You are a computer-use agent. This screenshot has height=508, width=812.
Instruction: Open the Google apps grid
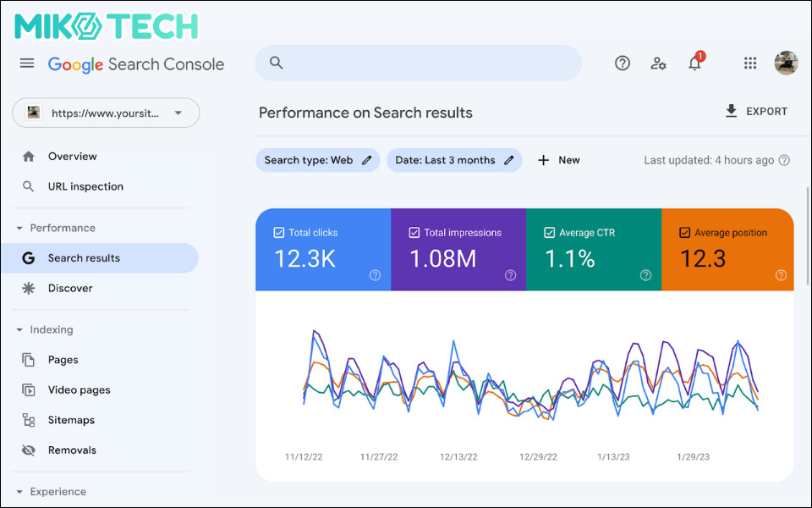[750, 63]
